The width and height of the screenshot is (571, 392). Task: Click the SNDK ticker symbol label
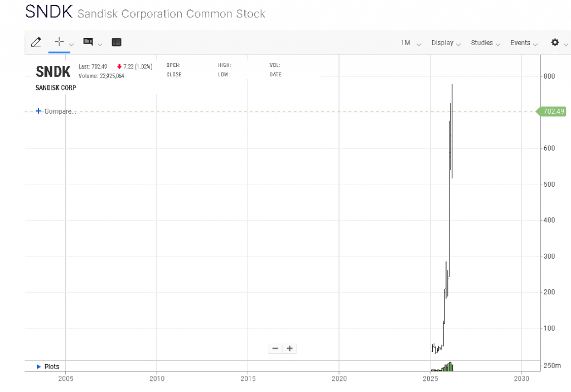point(53,71)
